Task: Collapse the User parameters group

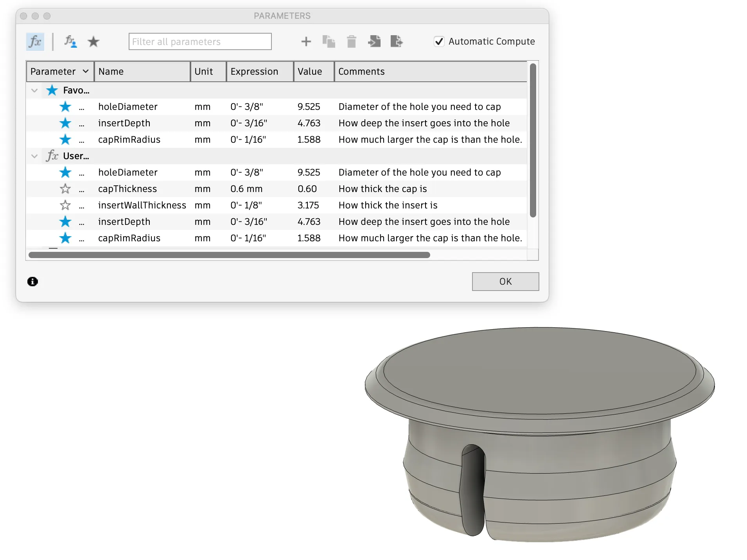Action: click(x=34, y=156)
